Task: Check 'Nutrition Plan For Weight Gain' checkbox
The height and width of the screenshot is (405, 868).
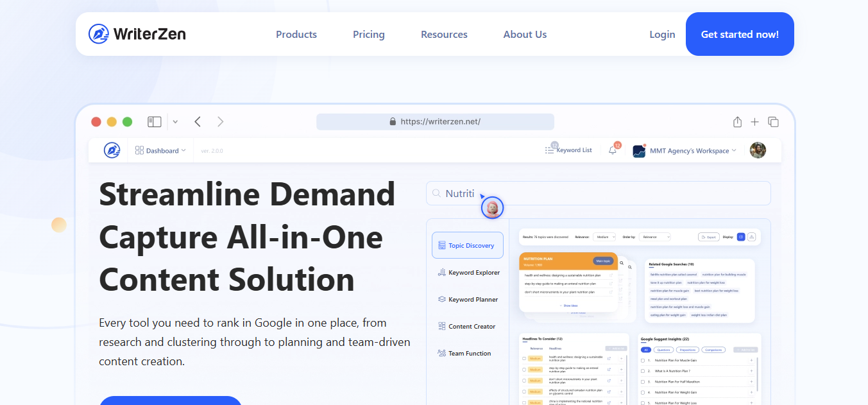Action: click(643, 392)
